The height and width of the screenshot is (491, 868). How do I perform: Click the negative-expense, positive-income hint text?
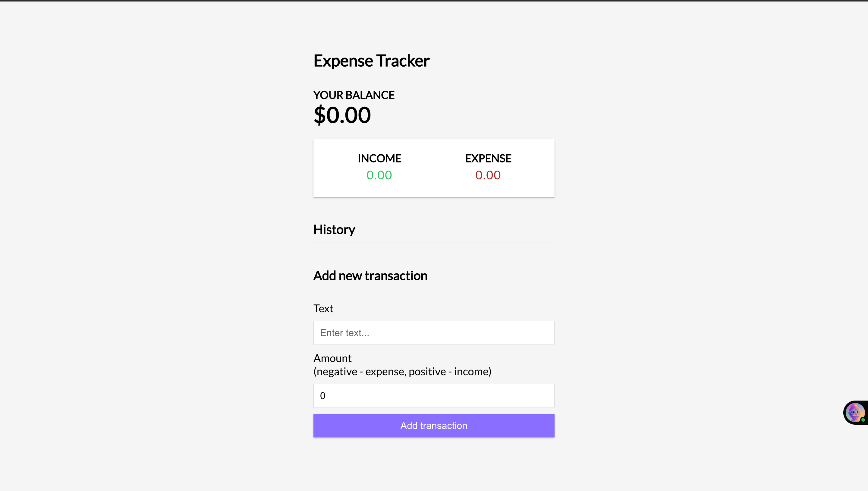tap(402, 372)
